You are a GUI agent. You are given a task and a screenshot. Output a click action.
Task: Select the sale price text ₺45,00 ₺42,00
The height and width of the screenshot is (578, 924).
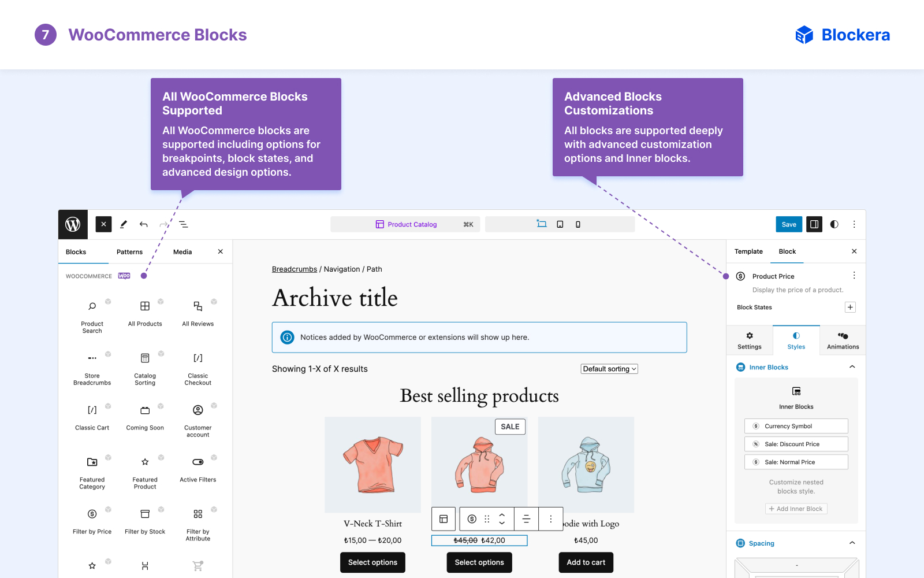[479, 540]
